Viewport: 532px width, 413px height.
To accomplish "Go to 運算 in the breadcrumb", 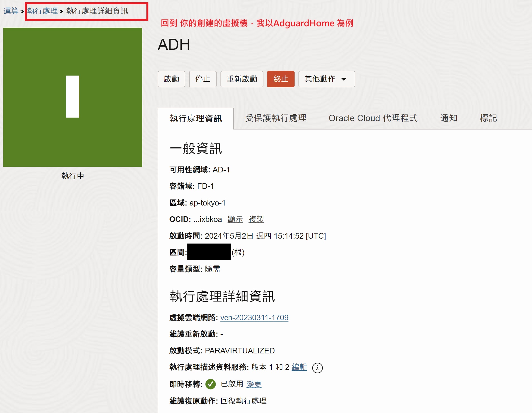I will [x=11, y=11].
